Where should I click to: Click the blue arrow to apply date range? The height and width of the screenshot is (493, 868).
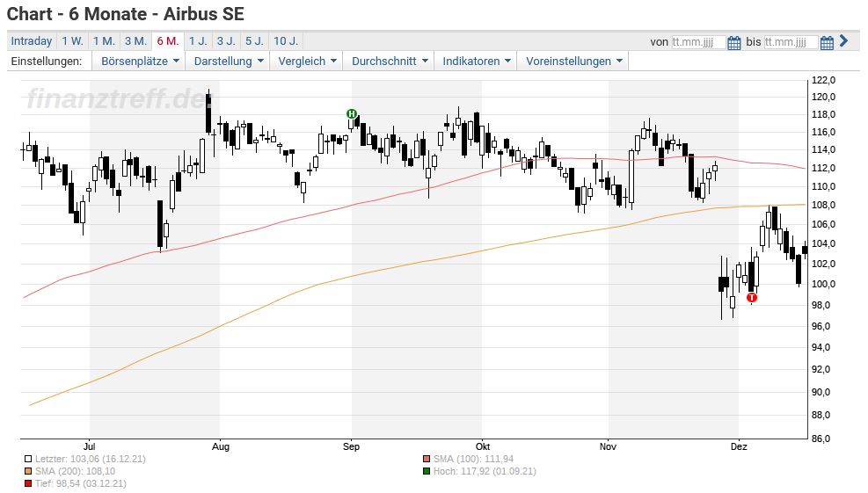click(x=843, y=40)
